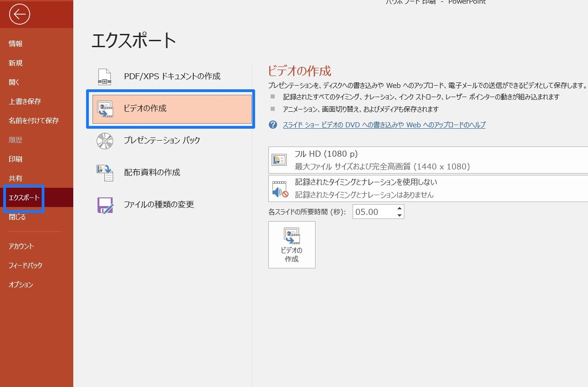Select 名前を付けて保存
Viewport: 588px width, 387px height.
(x=33, y=121)
